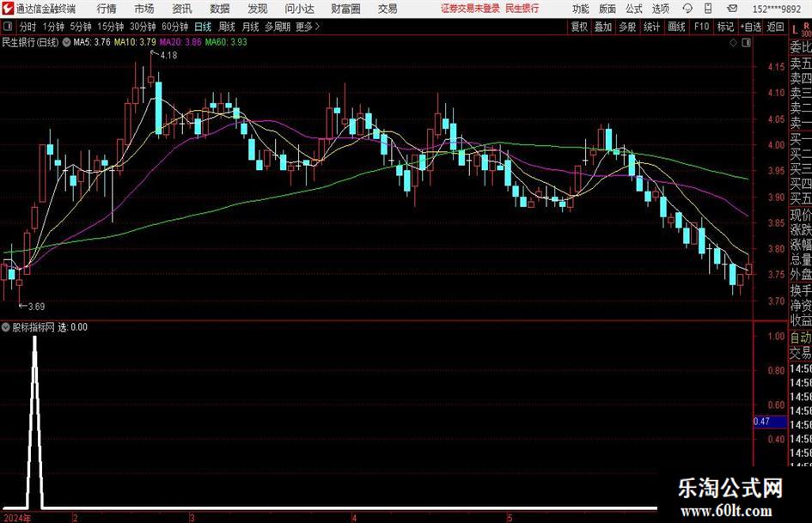Switch to 60分钟 period tab
The image size is (812, 523).
pos(175,27)
